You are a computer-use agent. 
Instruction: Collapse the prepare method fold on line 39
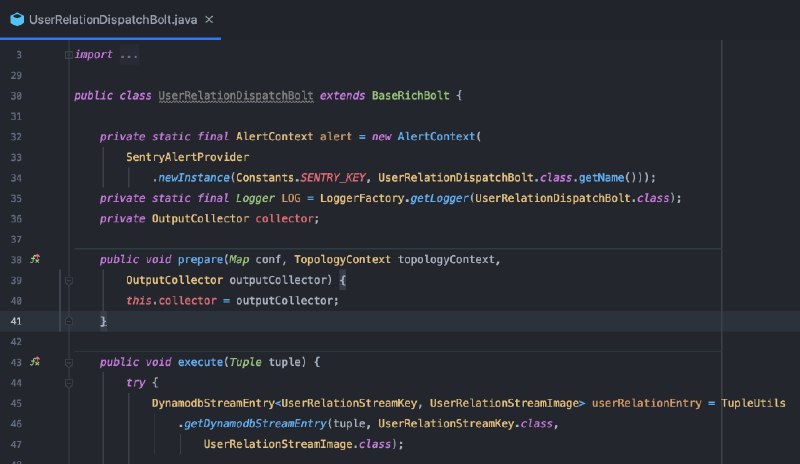tap(68, 281)
